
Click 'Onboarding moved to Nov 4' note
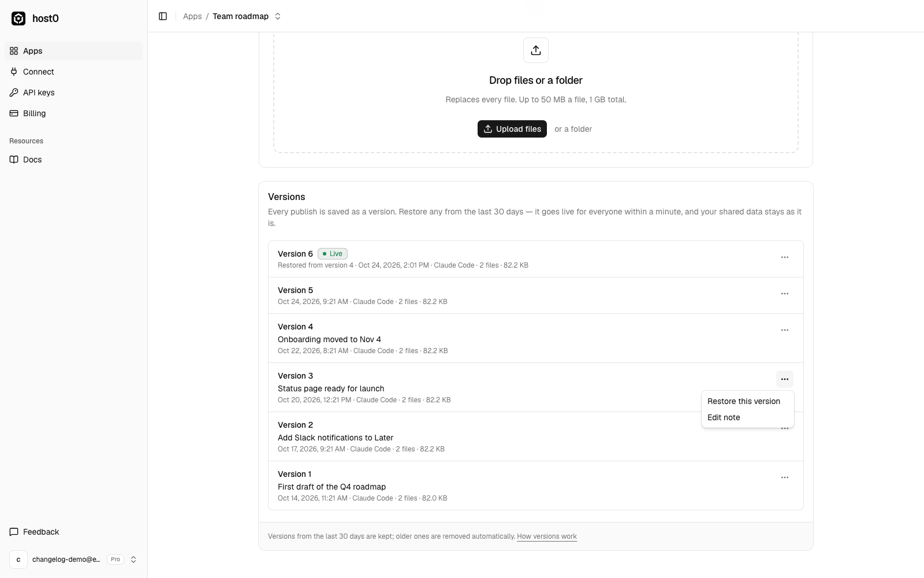(x=329, y=339)
